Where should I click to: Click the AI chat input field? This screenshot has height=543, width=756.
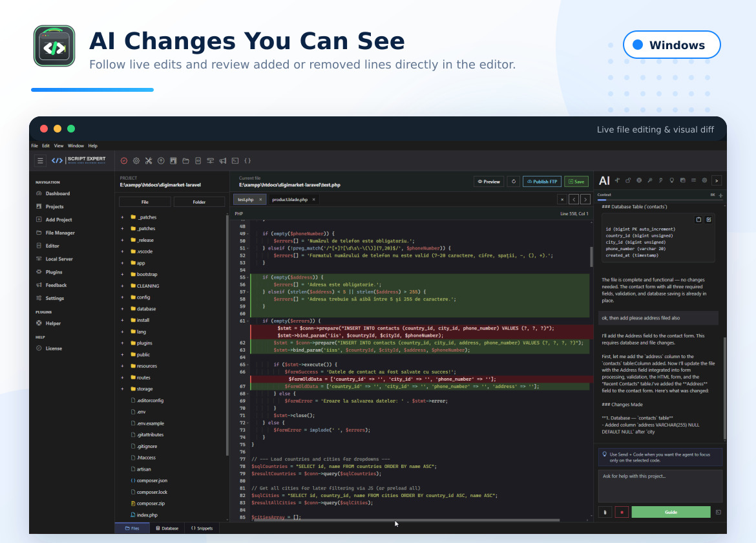(x=660, y=487)
